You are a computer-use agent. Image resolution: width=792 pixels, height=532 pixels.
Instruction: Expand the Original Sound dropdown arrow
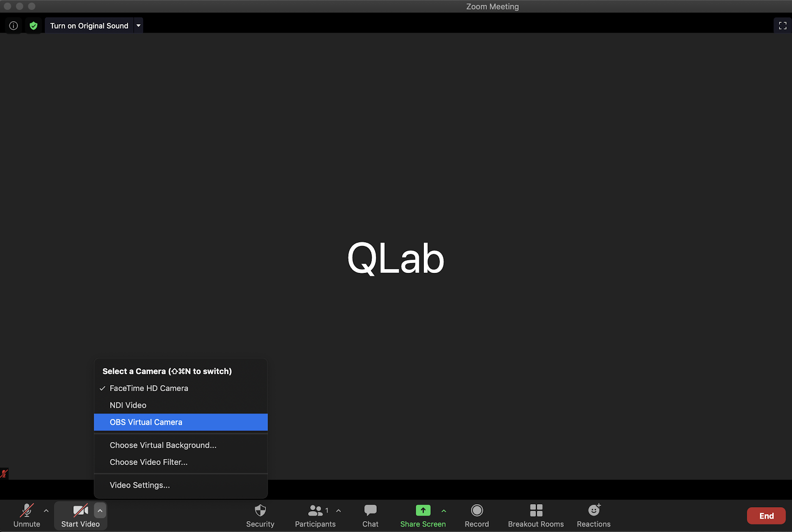point(138,26)
